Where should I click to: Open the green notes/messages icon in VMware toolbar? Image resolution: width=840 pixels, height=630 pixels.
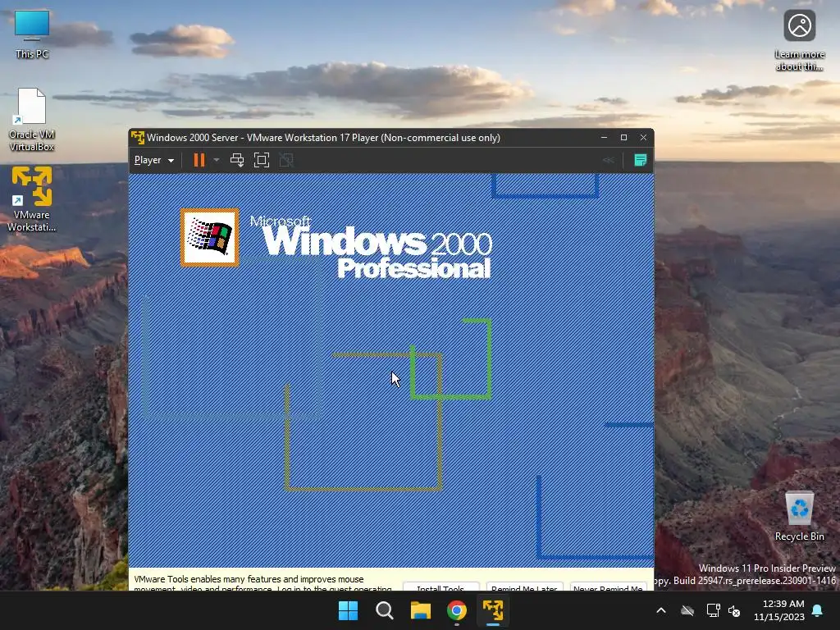coord(640,160)
